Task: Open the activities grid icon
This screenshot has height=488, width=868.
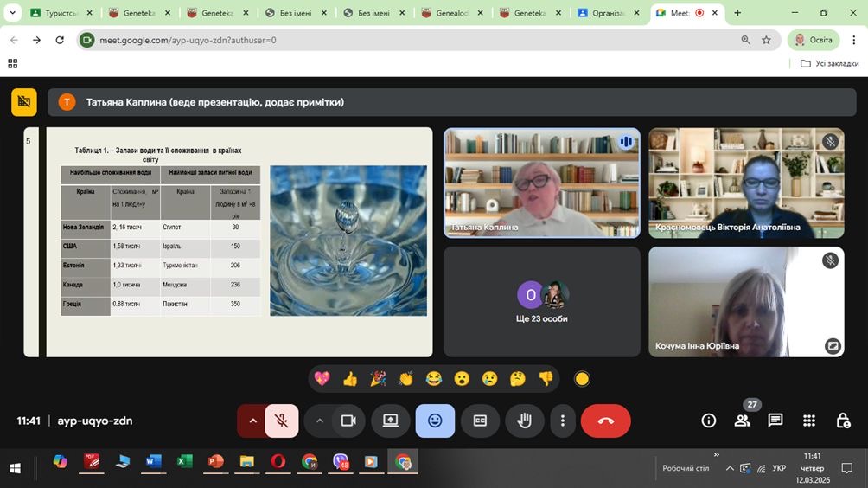Action: tap(809, 421)
